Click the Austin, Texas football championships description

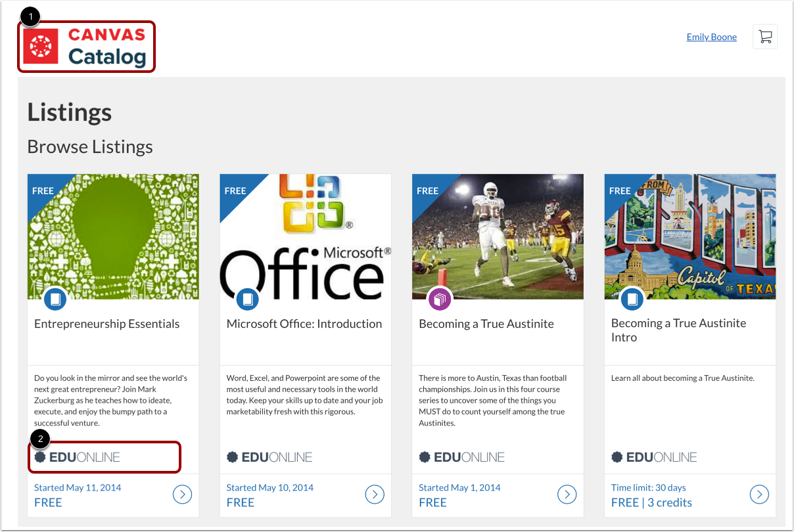click(493, 401)
